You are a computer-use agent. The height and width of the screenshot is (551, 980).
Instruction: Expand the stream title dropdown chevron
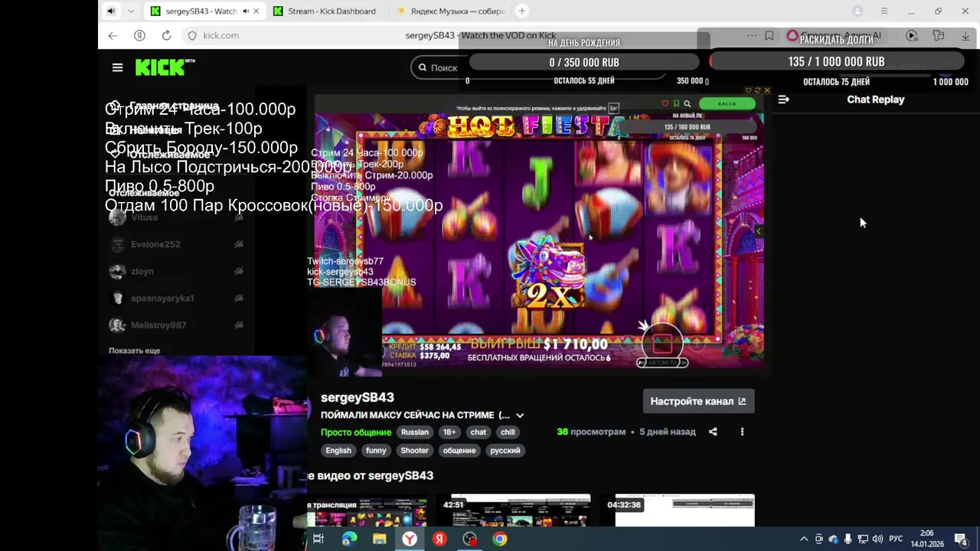[x=520, y=416]
